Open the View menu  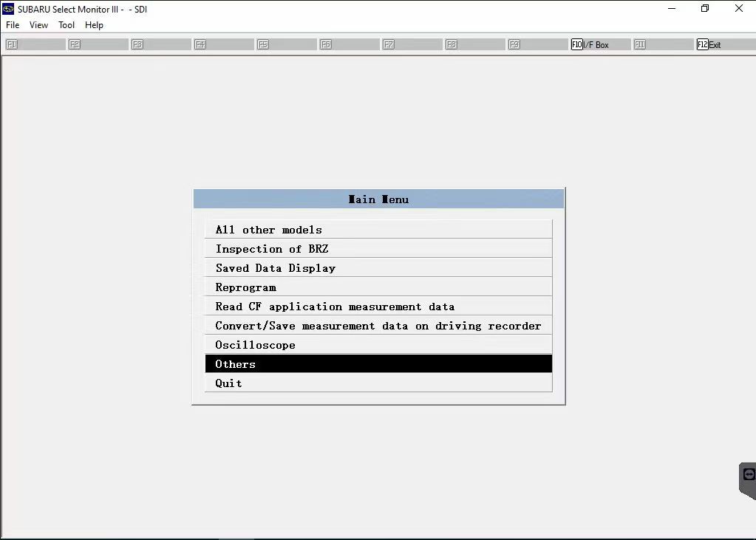38,25
